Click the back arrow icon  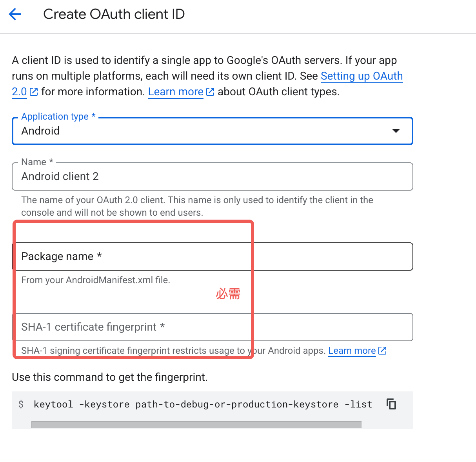tap(15, 15)
